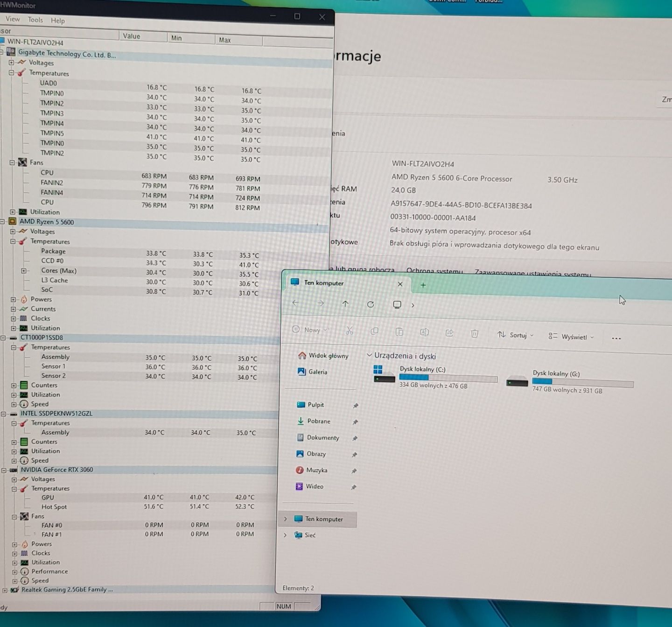
Task: Collapse the NVIDIA GeForce RTX 3060 node
Action: pos(4,470)
